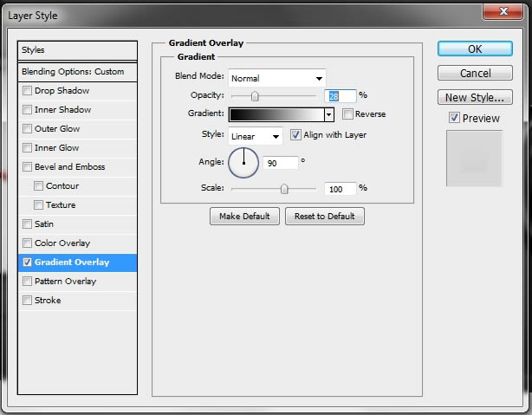Click the black-to-white gradient bar
Image resolution: width=532 pixels, height=415 pixels.
(277, 114)
